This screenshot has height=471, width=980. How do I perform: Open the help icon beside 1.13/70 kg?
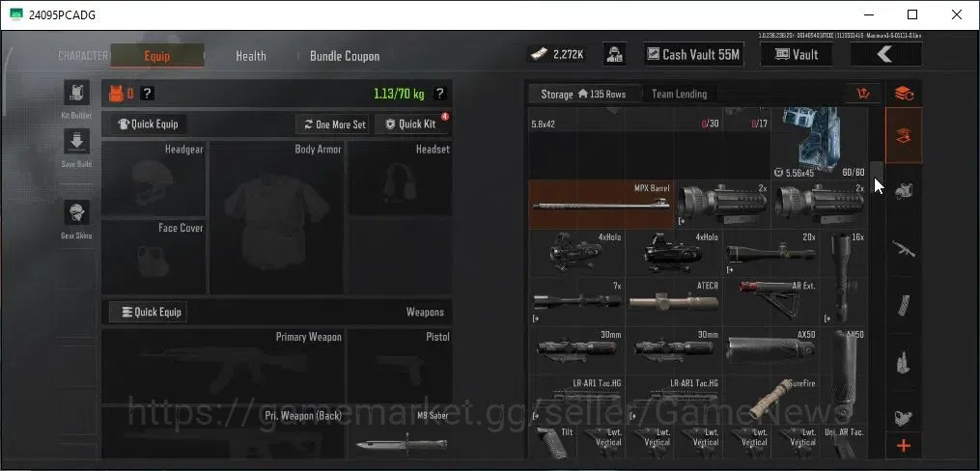point(440,94)
